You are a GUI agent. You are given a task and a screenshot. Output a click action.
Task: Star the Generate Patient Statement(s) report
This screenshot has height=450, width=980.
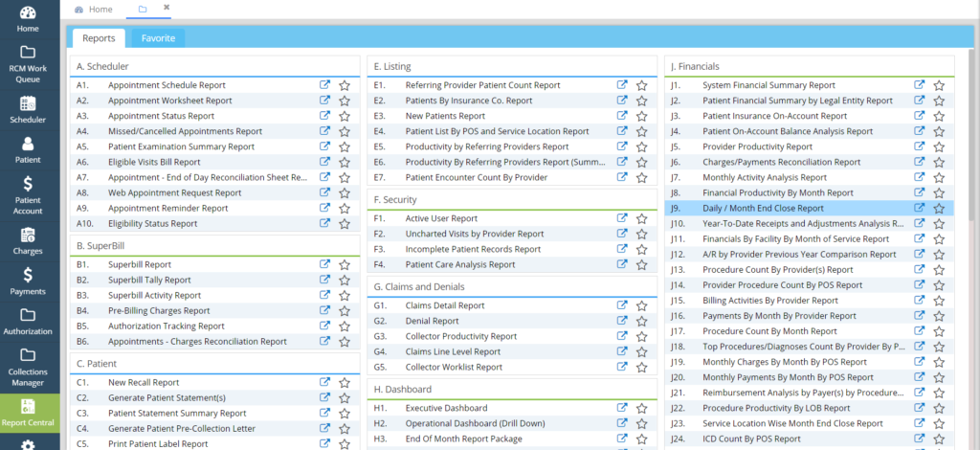(x=345, y=398)
